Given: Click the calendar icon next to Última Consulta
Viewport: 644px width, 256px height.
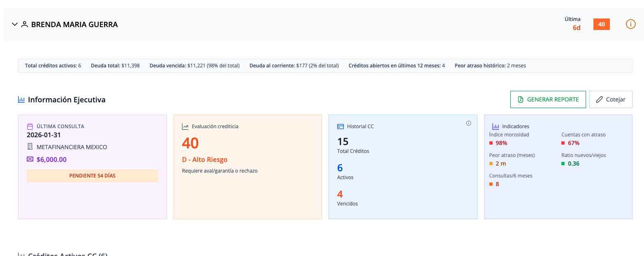Looking at the screenshot, I should pyautogui.click(x=30, y=127).
